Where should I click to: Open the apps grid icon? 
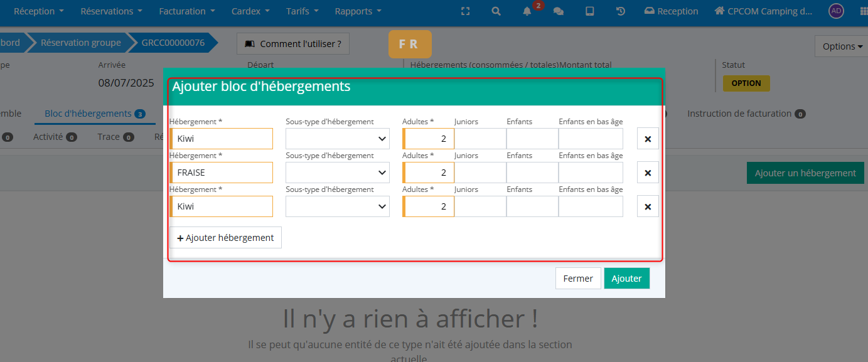pos(863,11)
